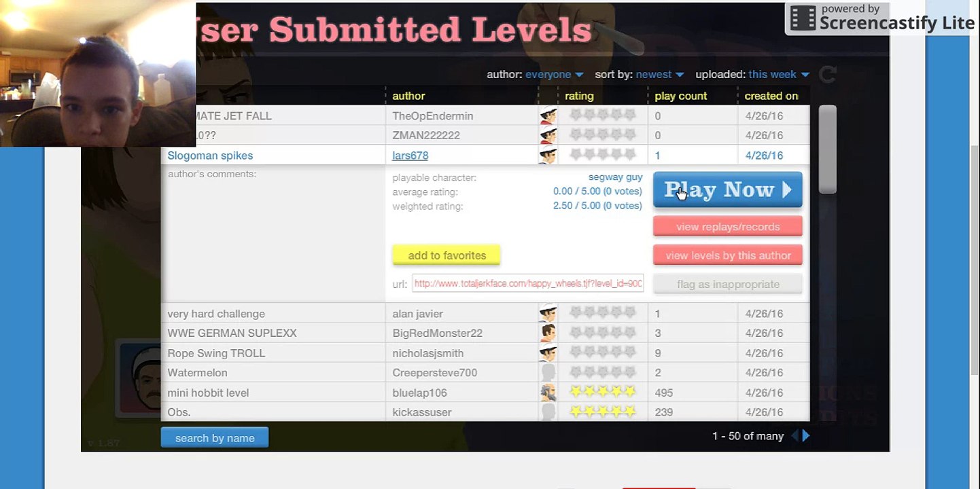Sort by created on column header
Viewport: 980px width, 489px height.
click(771, 96)
